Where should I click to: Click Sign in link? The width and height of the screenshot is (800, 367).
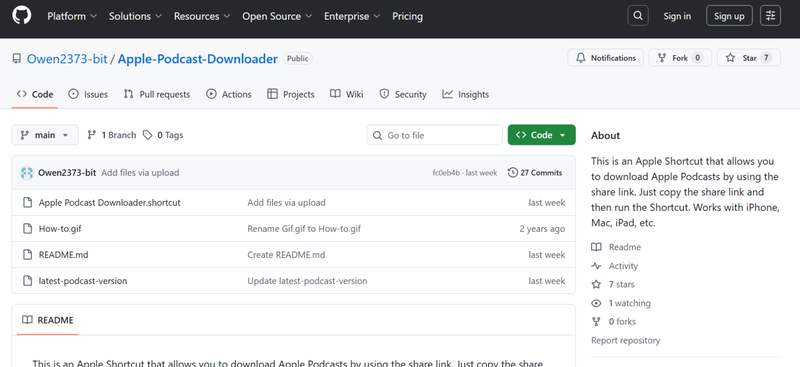(x=677, y=16)
